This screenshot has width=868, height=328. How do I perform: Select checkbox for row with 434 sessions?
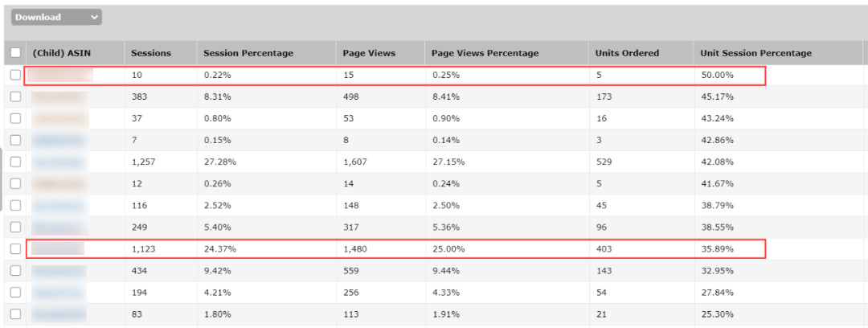pyautogui.click(x=15, y=271)
